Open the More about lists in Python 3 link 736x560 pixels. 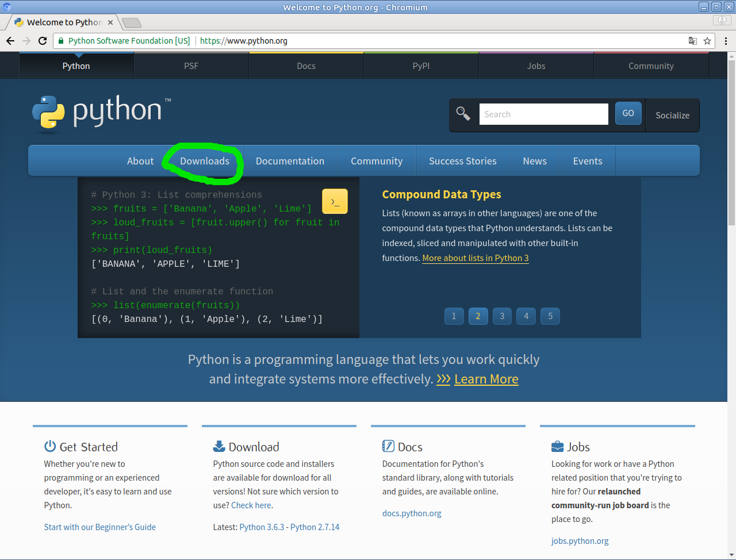(475, 258)
